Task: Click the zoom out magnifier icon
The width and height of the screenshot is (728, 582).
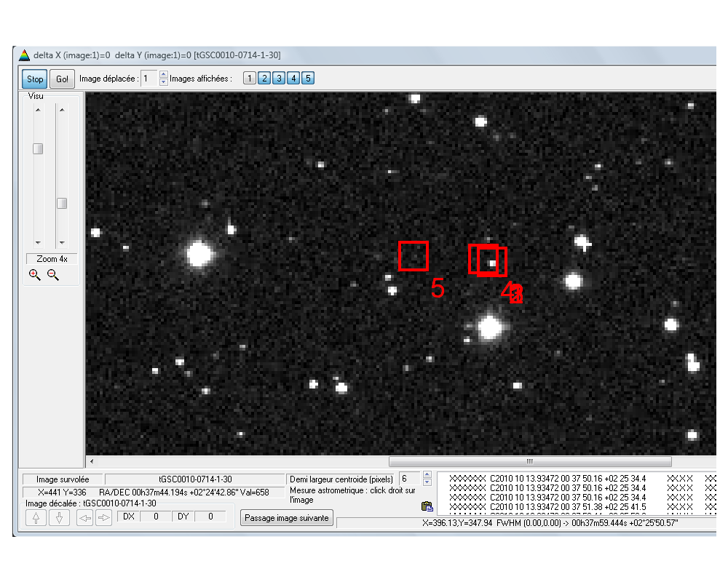Action: [x=52, y=275]
